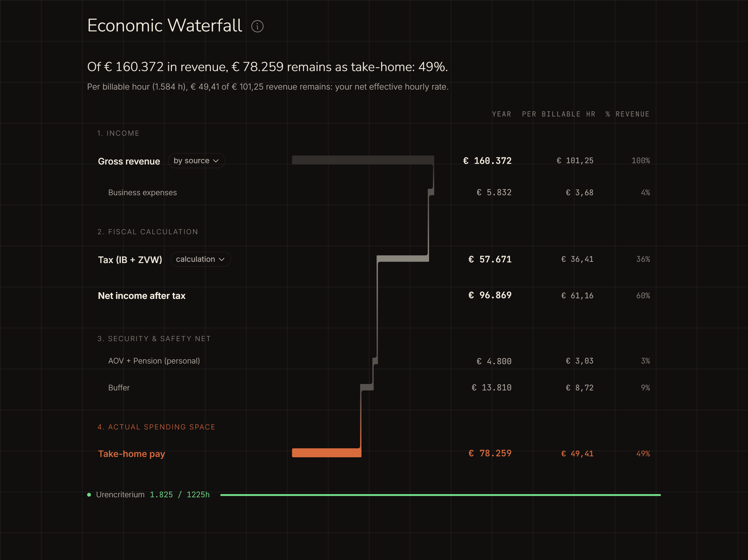Select the '1.825 / 1225h' hours value
Image resolution: width=748 pixels, height=560 pixels.
(180, 495)
